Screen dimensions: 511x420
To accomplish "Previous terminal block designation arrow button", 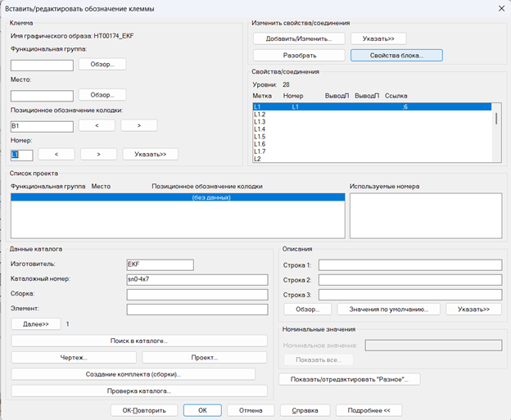I will (97, 125).
